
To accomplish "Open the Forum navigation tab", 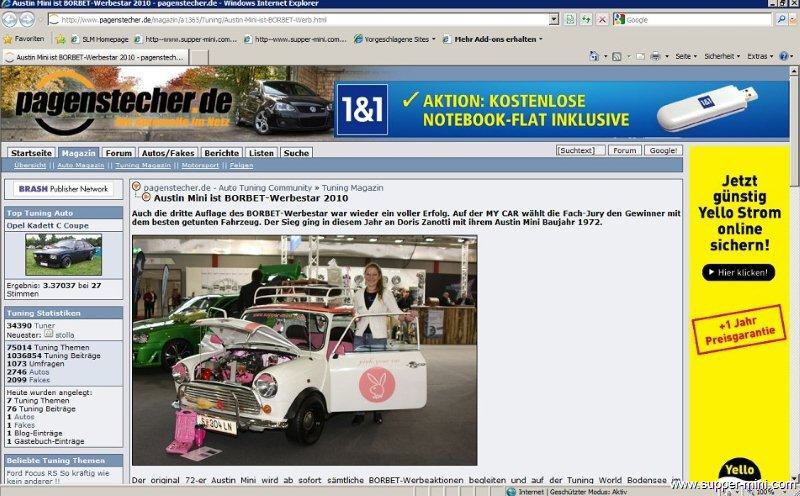I will pos(119,153).
